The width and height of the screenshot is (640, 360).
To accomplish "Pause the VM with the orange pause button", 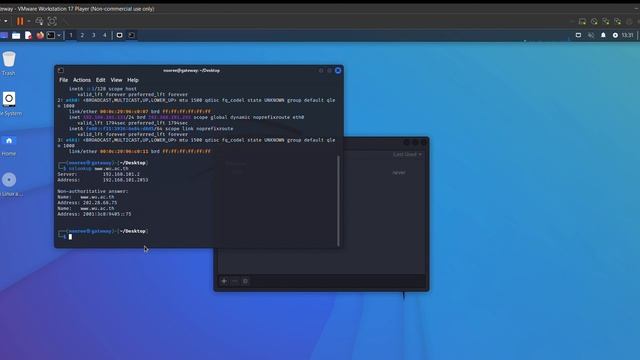I will pyautogui.click(x=20, y=21).
